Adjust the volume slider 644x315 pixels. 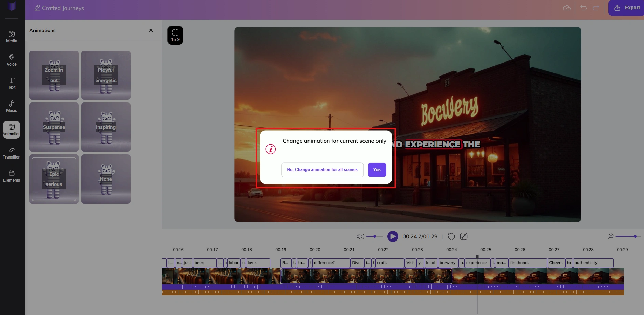[375, 236]
